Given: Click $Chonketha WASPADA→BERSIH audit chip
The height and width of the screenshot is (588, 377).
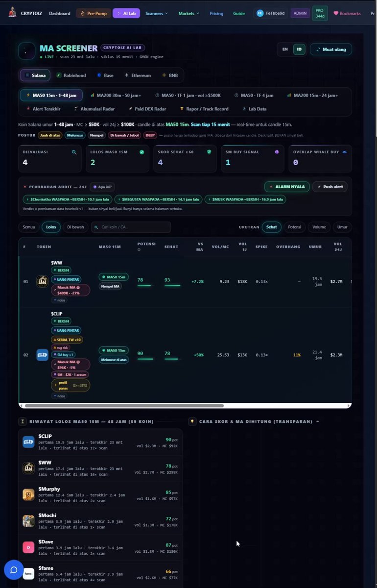Looking at the screenshot, I should pyautogui.click(x=68, y=199).
